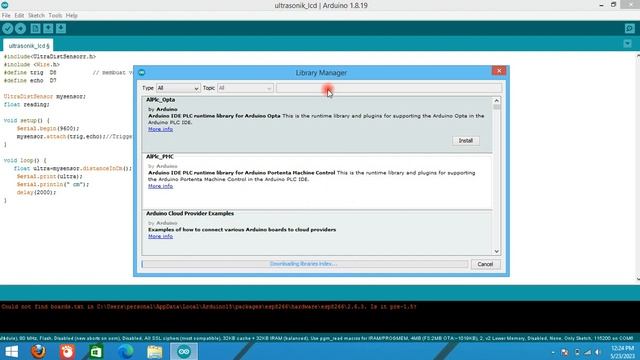Screen dimensions: 640x360
Task: Install the AlPlc_Opta library
Action: coord(466,140)
